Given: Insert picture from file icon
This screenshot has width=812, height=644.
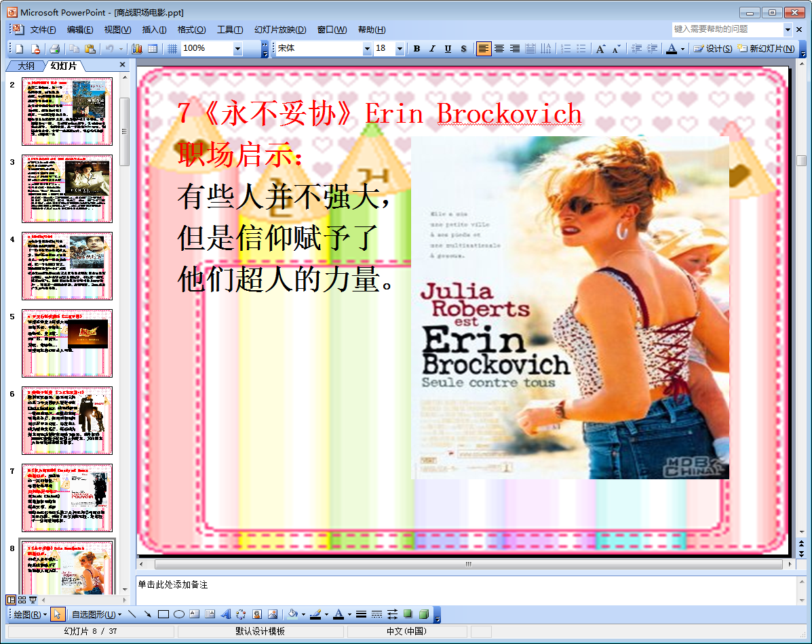Looking at the screenshot, I should (x=273, y=614).
